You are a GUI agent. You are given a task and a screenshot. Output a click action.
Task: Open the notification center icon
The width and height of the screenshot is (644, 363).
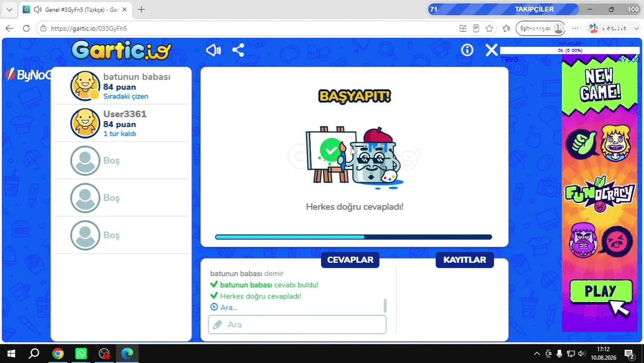pos(629,353)
